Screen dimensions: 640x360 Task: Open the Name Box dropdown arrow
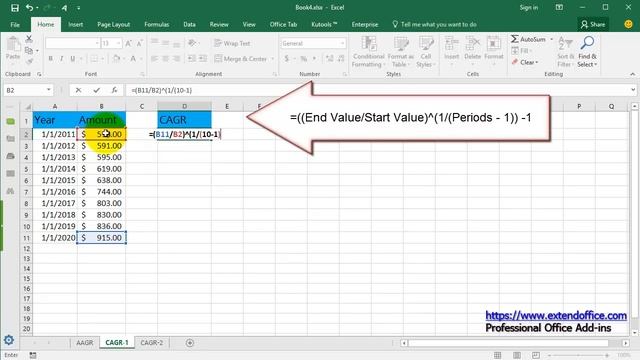point(49,90)
